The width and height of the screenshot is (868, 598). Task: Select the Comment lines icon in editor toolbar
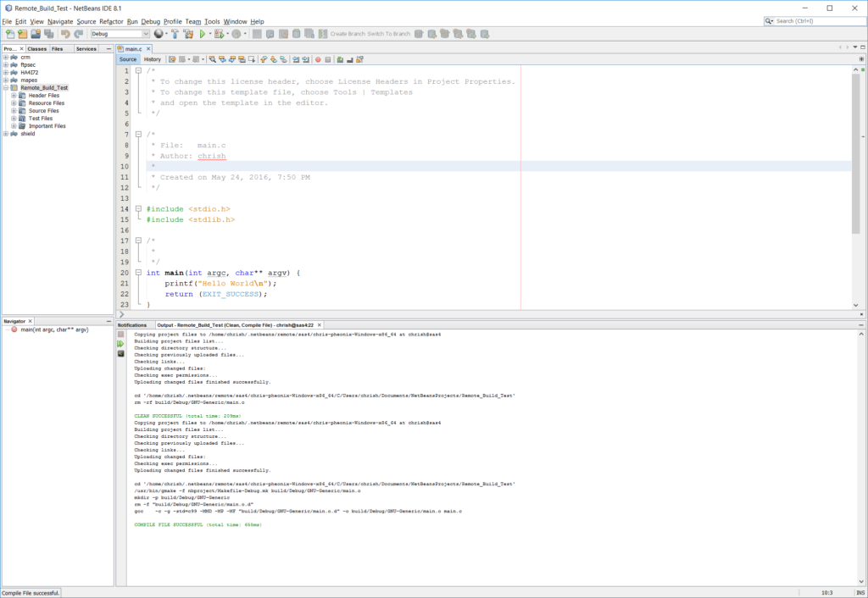340,59
